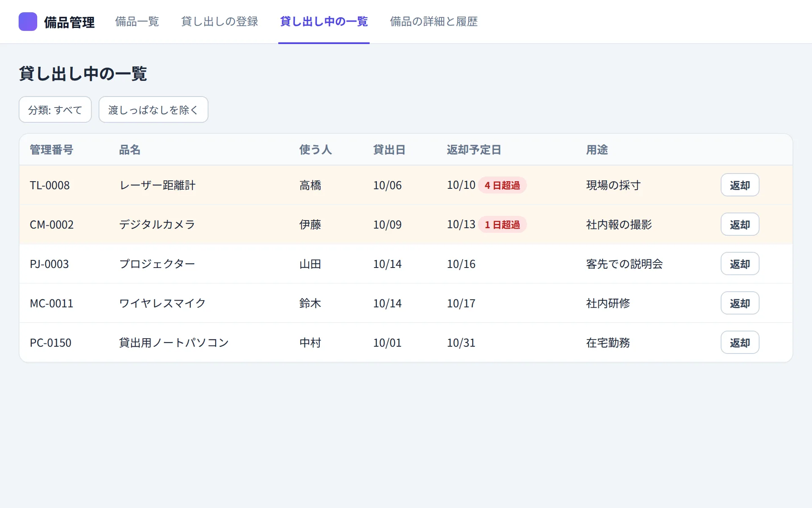812x508 pixels.
Task: Click user name 山田
Action: click(x=310, y=264)
